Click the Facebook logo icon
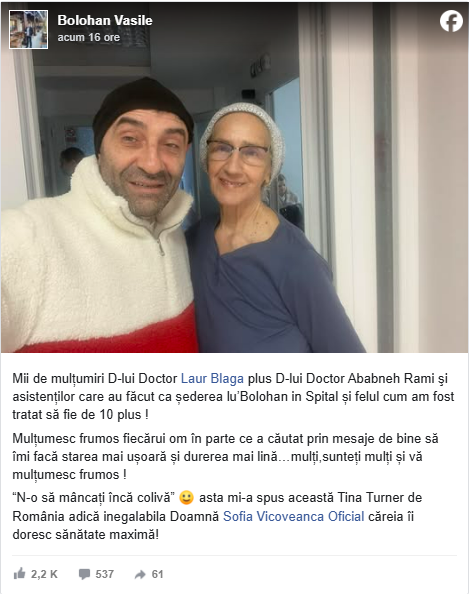The image size is (470, 601). (x=451, y=21)
